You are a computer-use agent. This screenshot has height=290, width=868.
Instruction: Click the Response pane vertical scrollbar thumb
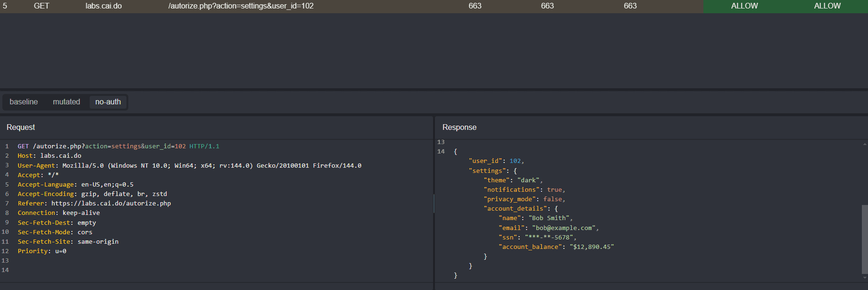click(x=864, y=239)
